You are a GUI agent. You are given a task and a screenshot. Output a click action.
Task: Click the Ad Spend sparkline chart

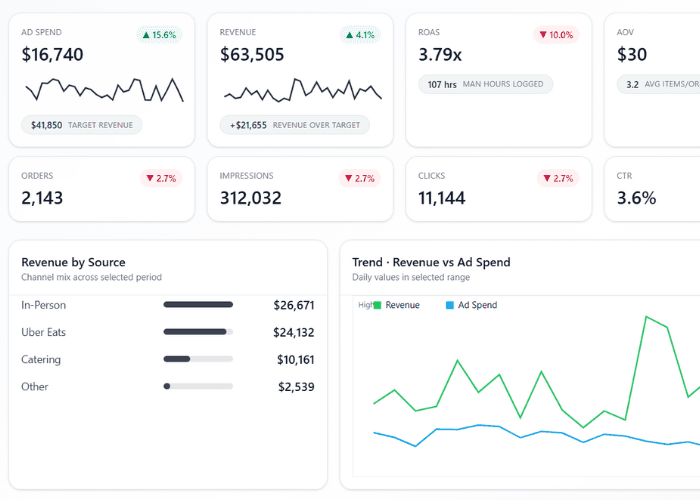click(104, 90)
